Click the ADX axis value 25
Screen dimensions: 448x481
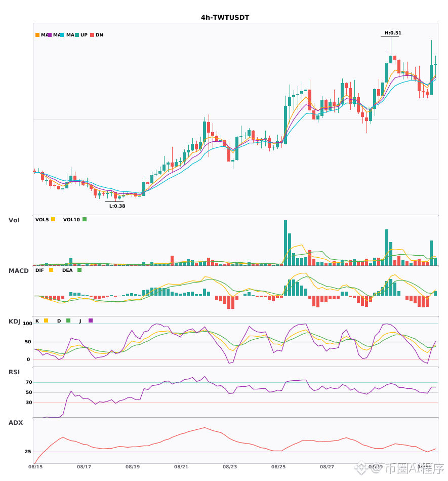[28, 452]
